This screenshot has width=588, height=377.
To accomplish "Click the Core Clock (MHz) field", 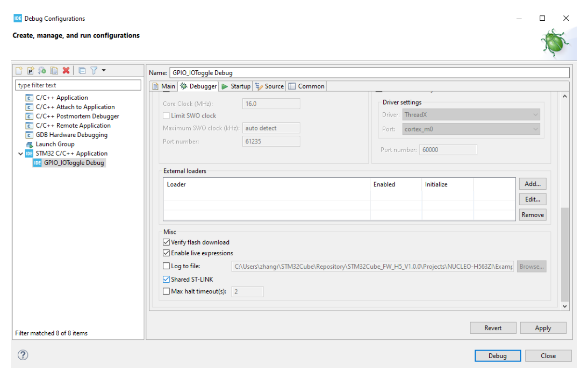I will coord(271,104).
